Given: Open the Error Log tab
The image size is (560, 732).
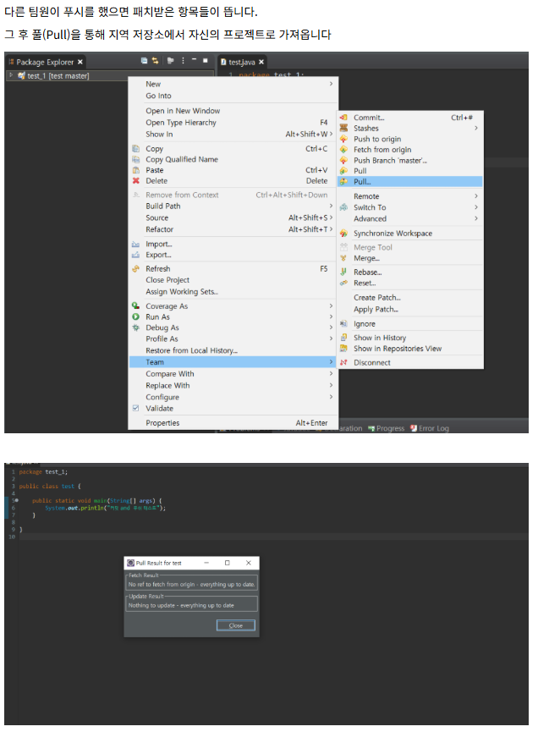Looking at the screenshot, I should coord(430,428).
